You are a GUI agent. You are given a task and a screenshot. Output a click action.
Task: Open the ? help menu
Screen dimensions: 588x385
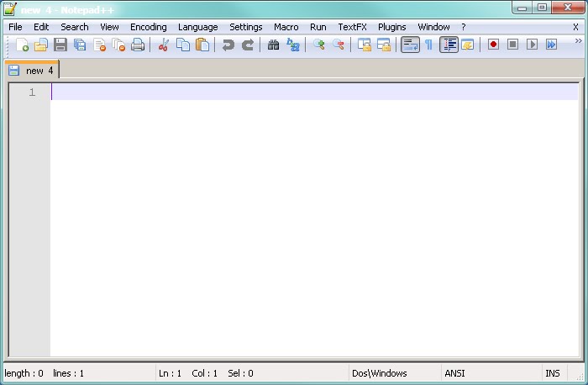tap(464, 27)
